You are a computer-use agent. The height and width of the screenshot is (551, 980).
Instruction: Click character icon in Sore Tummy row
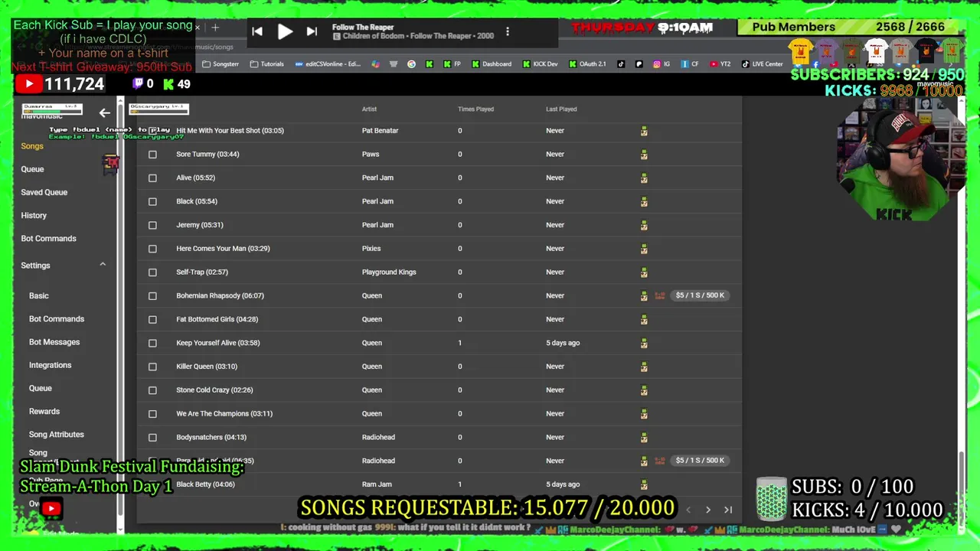click(644, 155)
